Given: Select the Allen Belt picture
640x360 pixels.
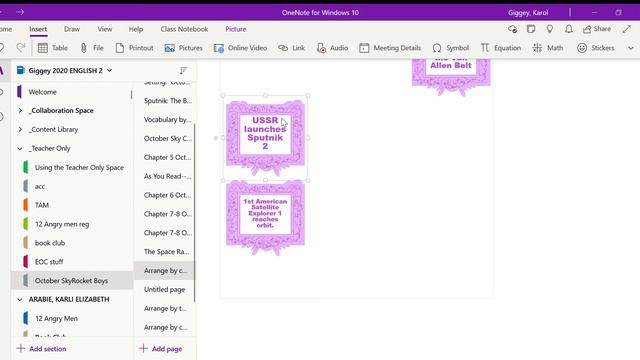Looking at the screenshot, I should point(451,77).
